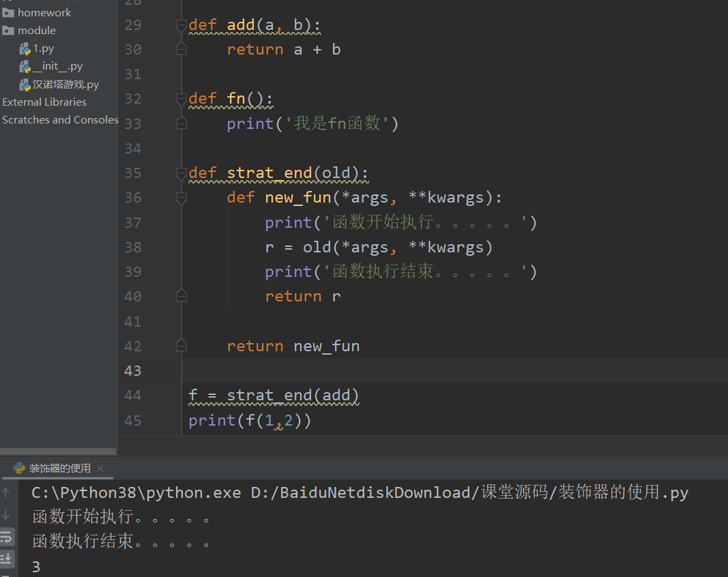Click the project panel horizontal scrollbar
This screenshot has width=728, height=577.
(57, 452)
